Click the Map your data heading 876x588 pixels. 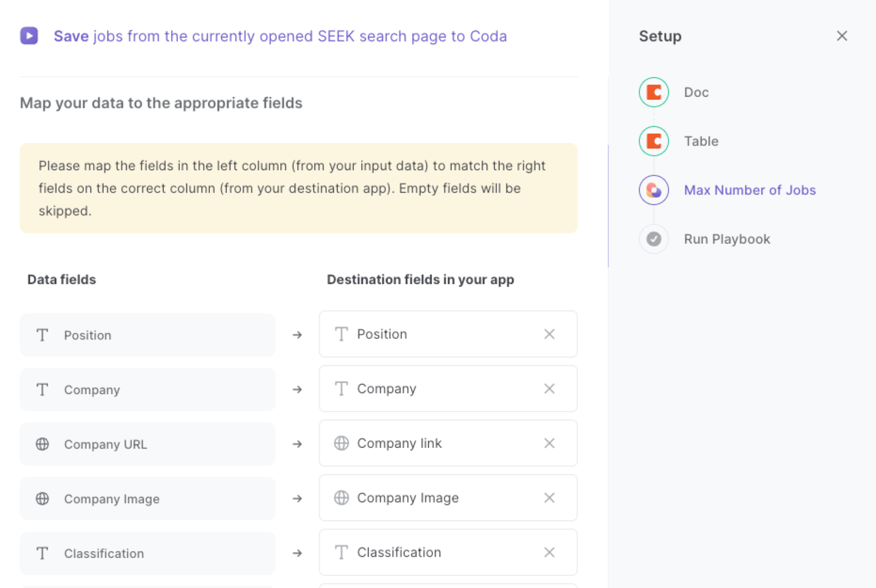(161, 103)
